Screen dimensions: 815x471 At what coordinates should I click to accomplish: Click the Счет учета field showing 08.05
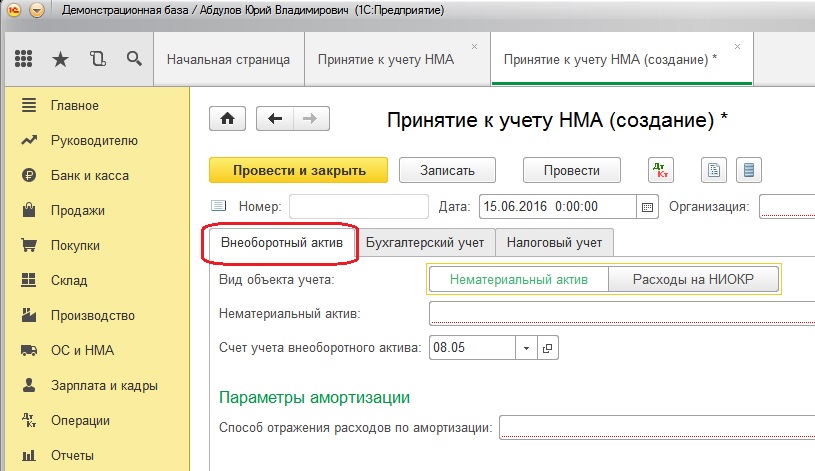click(472, 348)
